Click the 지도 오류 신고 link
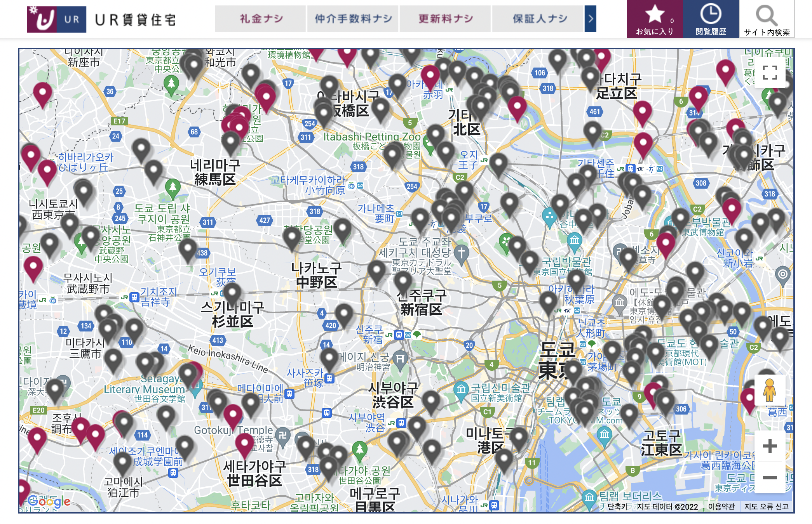Screen dimensions: 812x524 (x=766, y=507)
